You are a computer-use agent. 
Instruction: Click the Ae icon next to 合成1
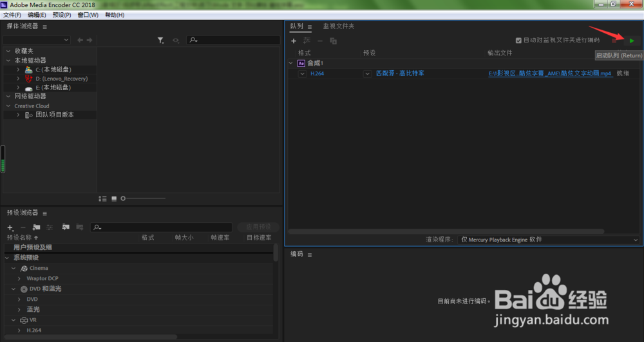coord(301,63)
